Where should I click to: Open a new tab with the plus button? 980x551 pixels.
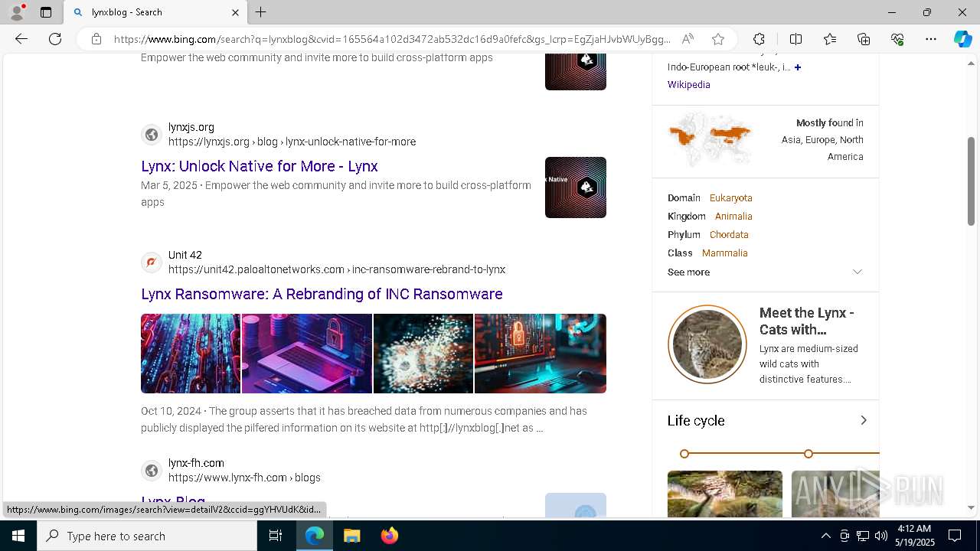pyautogui.click(x=261, y=12)
